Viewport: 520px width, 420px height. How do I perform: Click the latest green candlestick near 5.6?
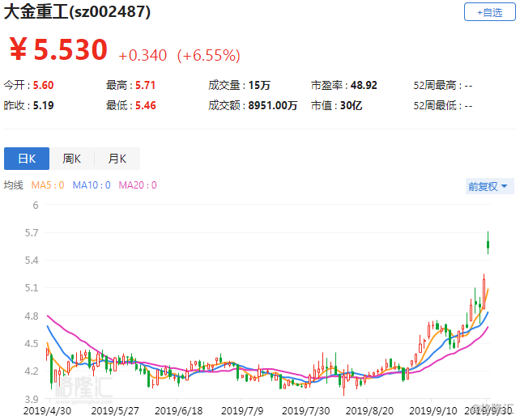488,244
